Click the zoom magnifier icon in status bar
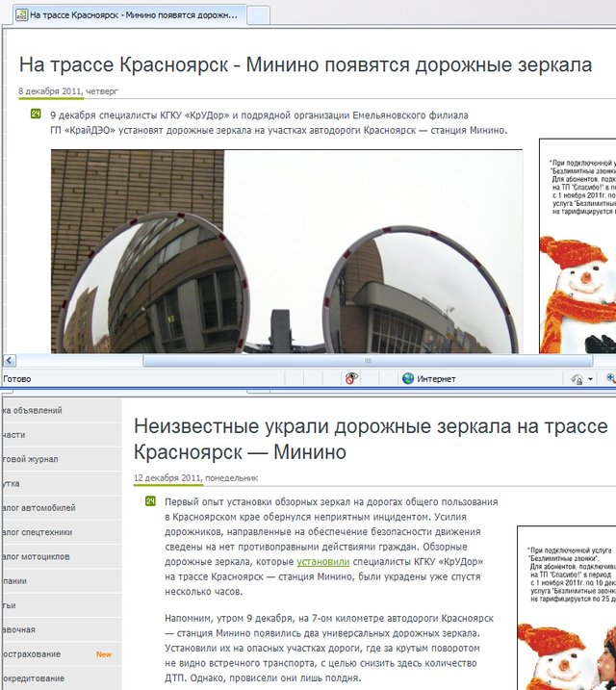 (x=610, y=379)
